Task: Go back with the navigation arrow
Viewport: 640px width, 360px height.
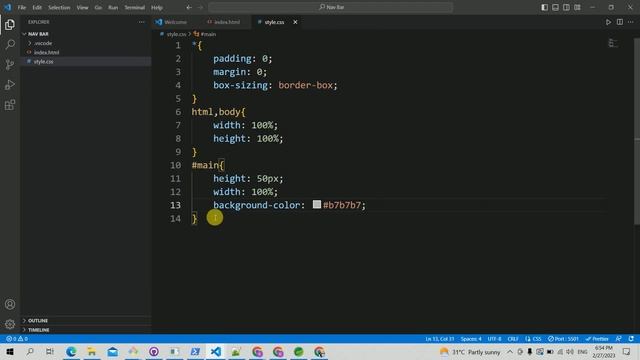Action: 189,7
